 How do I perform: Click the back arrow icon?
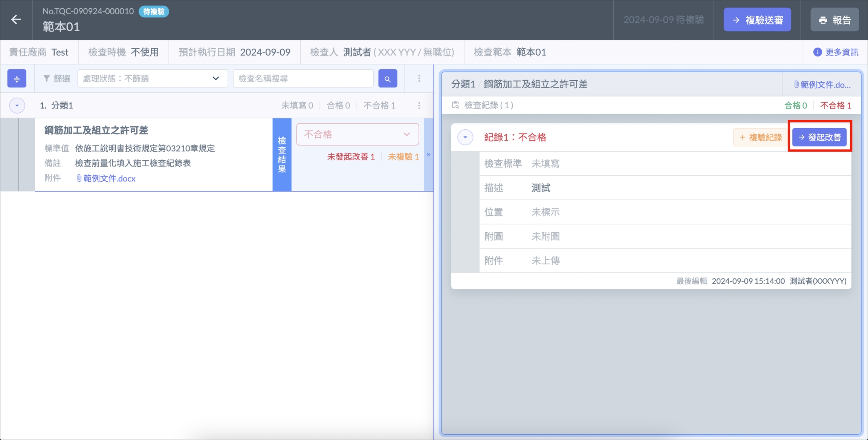click(x=16, y=20)
